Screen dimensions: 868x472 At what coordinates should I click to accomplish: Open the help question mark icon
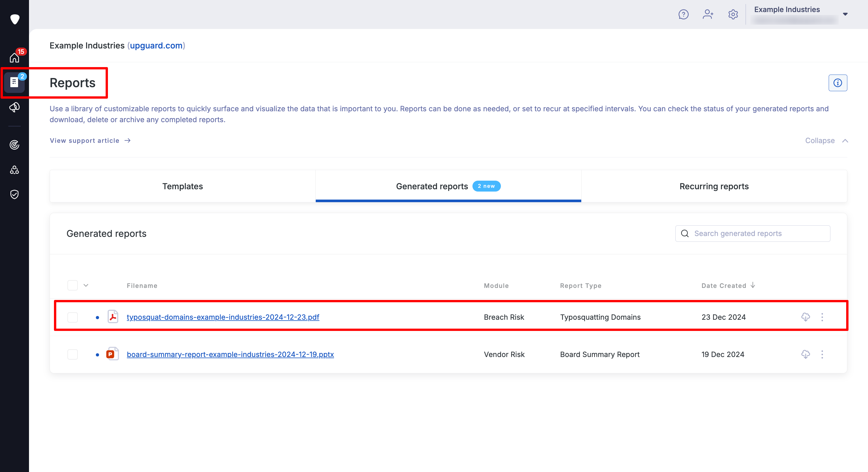[x=683, y=14]
